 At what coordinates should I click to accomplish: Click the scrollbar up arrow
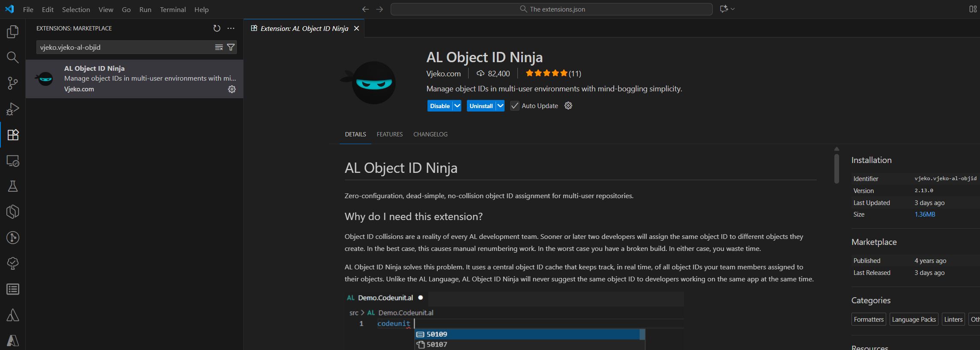[x=837, y=149]
